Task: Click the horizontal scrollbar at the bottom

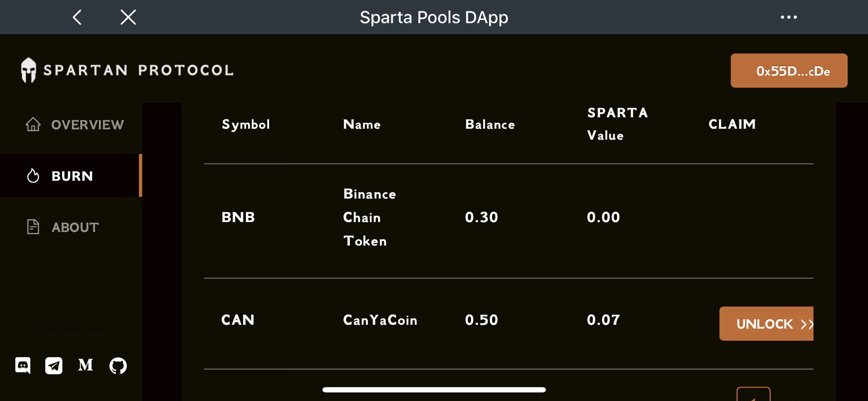Action: pyautogui.click(x=434, y=389)
